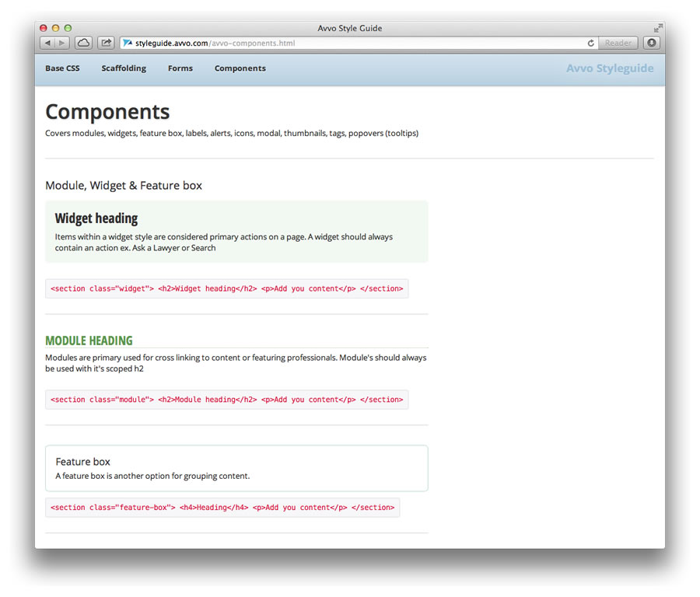Open the Scaffolding nav item
The image size is (700, 597).
click(124, 68)
